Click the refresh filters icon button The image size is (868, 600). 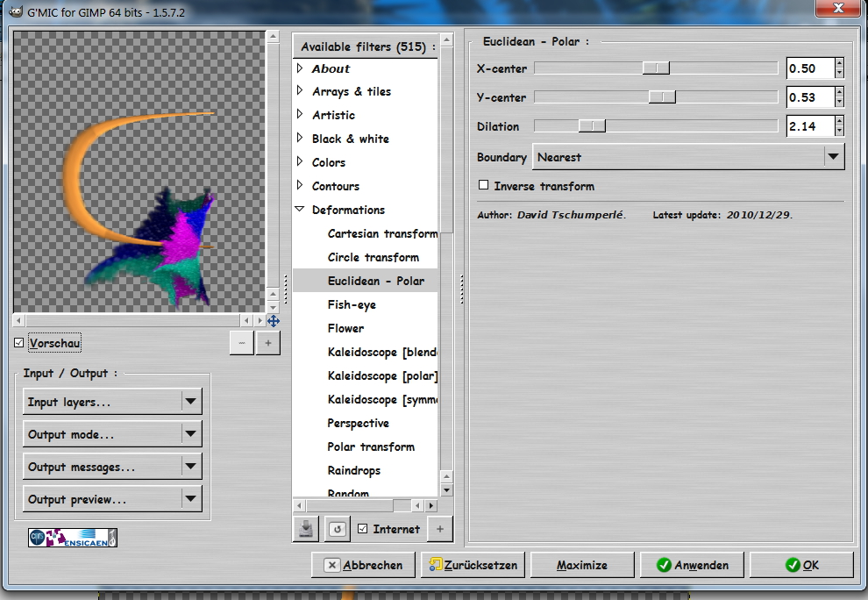click(338, 529)
